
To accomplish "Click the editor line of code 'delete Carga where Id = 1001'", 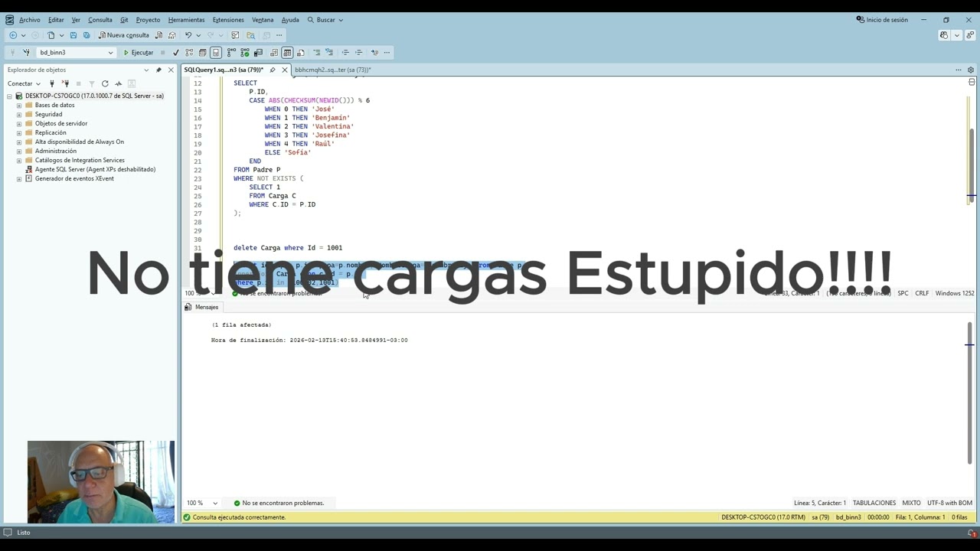I will tap(288, 248).
